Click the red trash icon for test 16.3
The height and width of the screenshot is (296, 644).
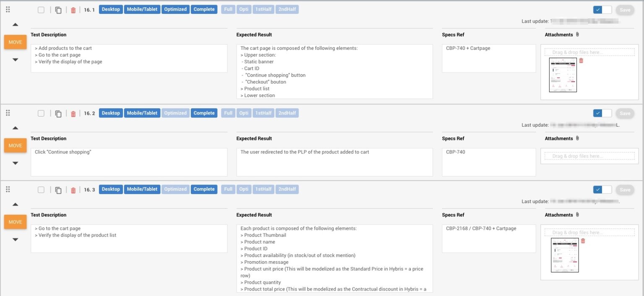tap(73, 190)
